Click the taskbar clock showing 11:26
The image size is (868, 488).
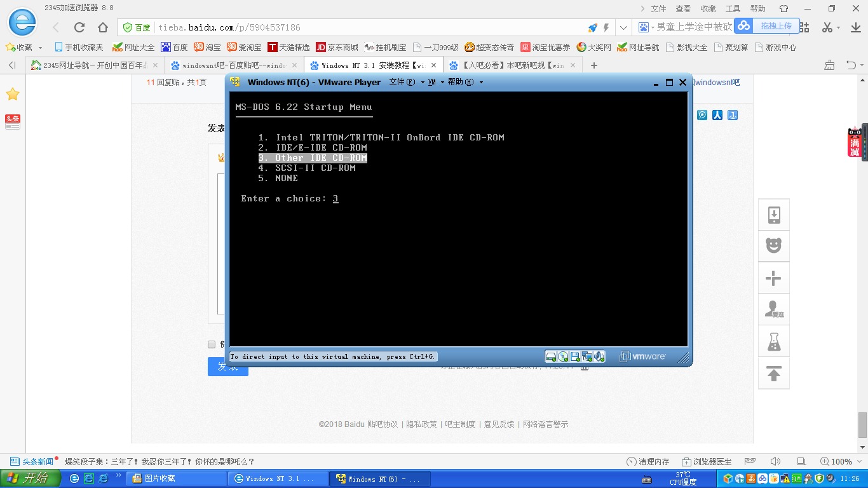click(x=850, y=478)
